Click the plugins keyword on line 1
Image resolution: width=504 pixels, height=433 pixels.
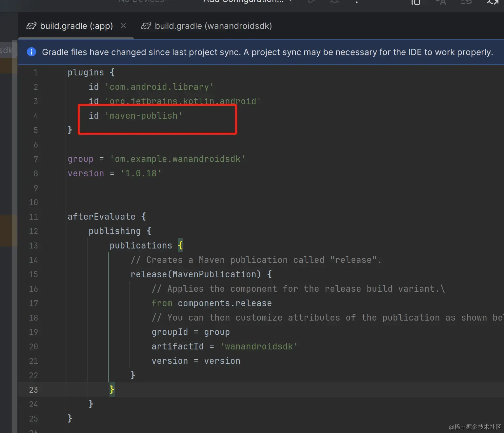(86, 72)
